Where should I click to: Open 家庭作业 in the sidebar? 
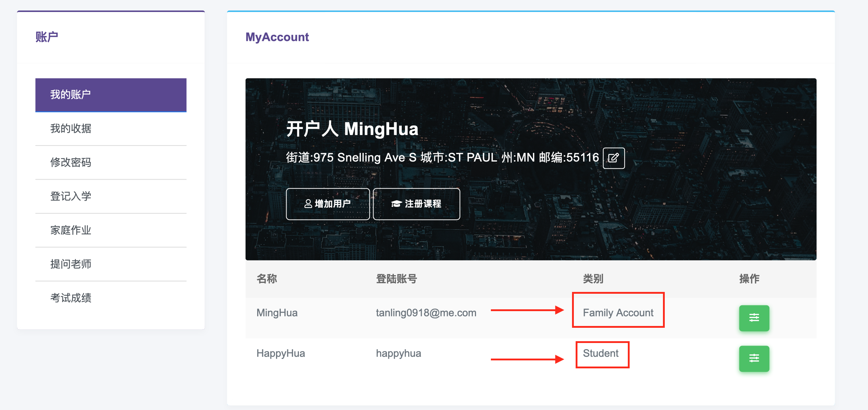tap(111, 230)
